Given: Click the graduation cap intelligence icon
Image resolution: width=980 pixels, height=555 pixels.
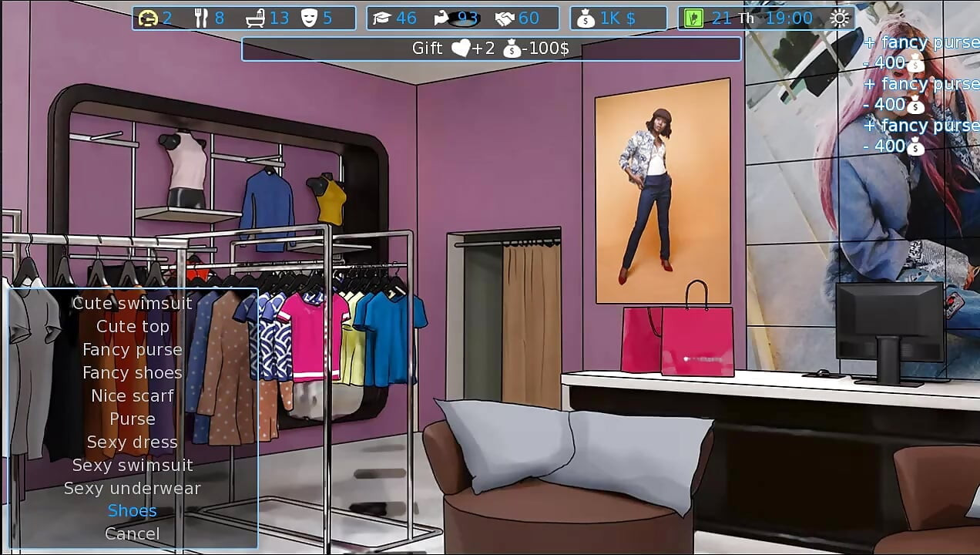Looking at the screenshot, I should click(381, 18).
